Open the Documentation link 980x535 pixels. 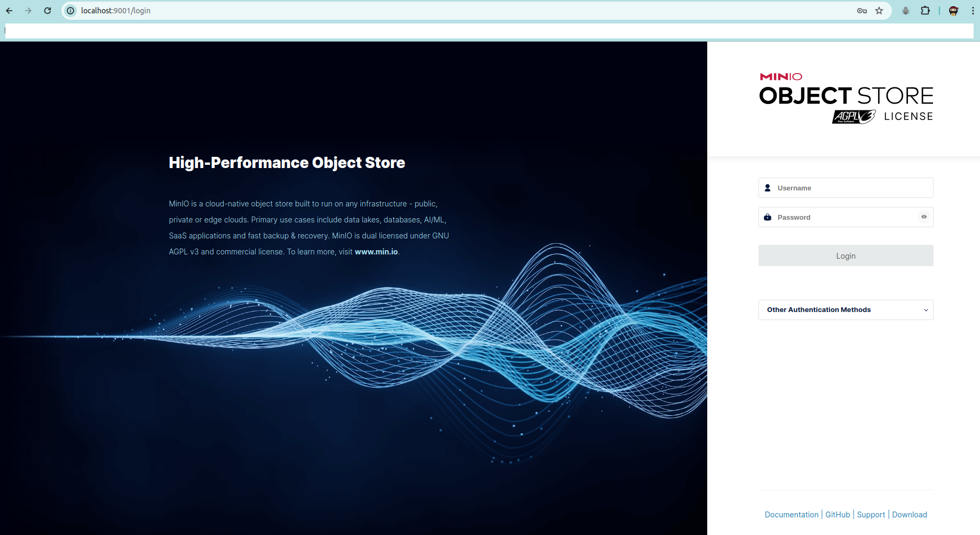[792, 515]
